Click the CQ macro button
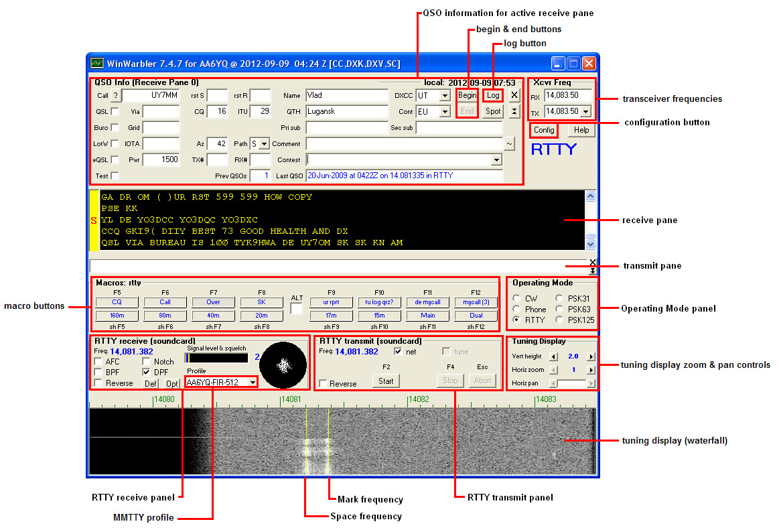779x532 pixels. [117, 302]
